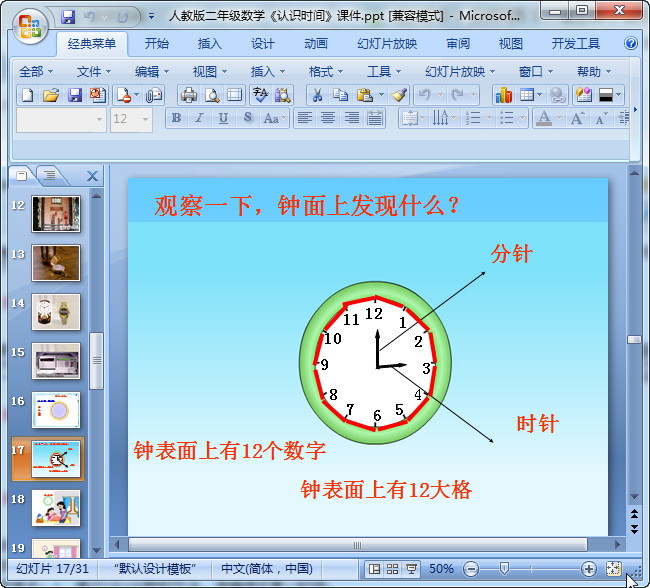Toggle Underline formatting
The height and width of the screenshot is (588, 650).
pyautogui.click(x=223, y=118)
